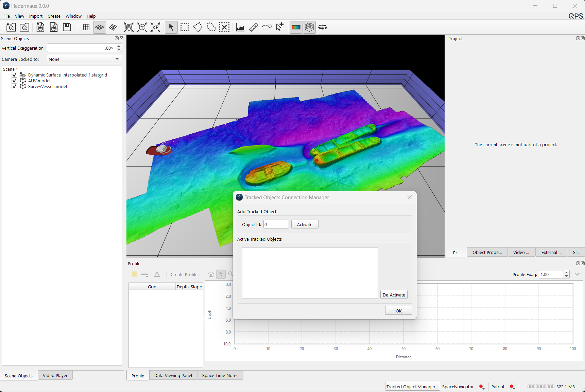
Task: Click the KP zoom-to-fit icon
Action: [155, 27]
